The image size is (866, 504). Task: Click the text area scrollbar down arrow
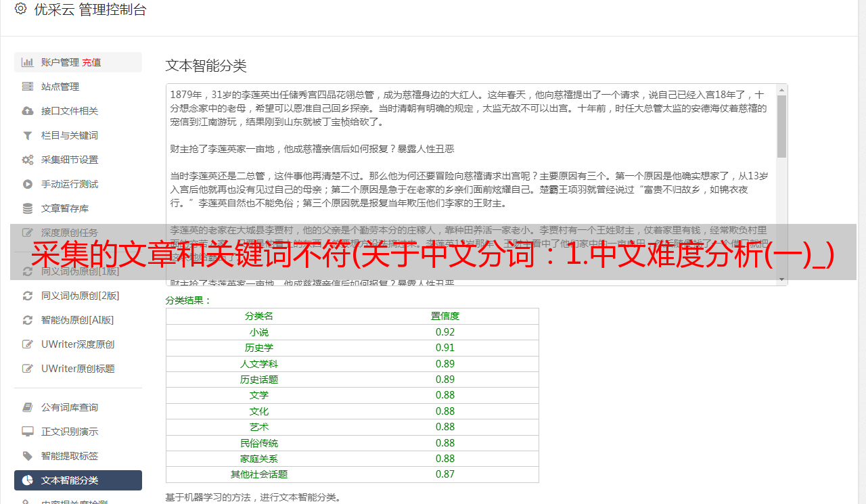click(x=782, y=279)
